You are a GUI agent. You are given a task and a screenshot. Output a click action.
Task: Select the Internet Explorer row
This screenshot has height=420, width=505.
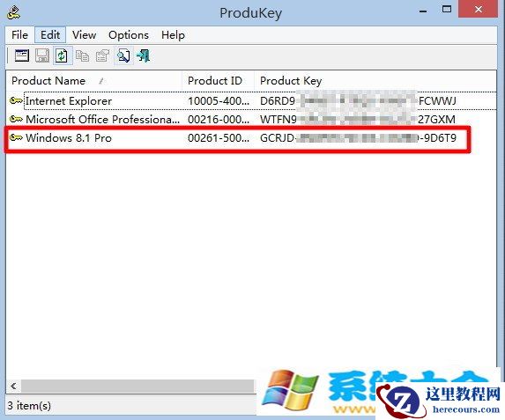coord(251,100)
